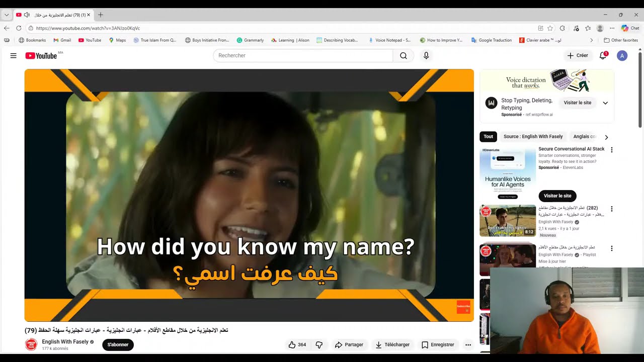
Task: Open the YouTube bookmark in favorites bar
Action: [x=90, y=40]
